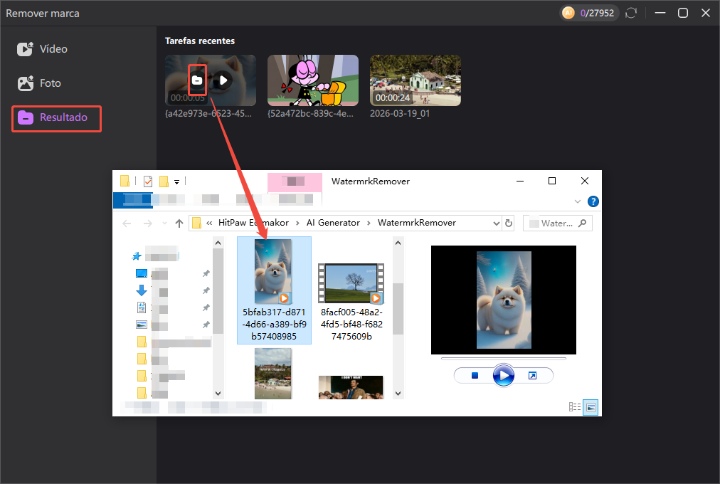Screen dimensions: 720x484
Task: Open the Desktop item in navigation pane
Action: [x=141, y=274]
